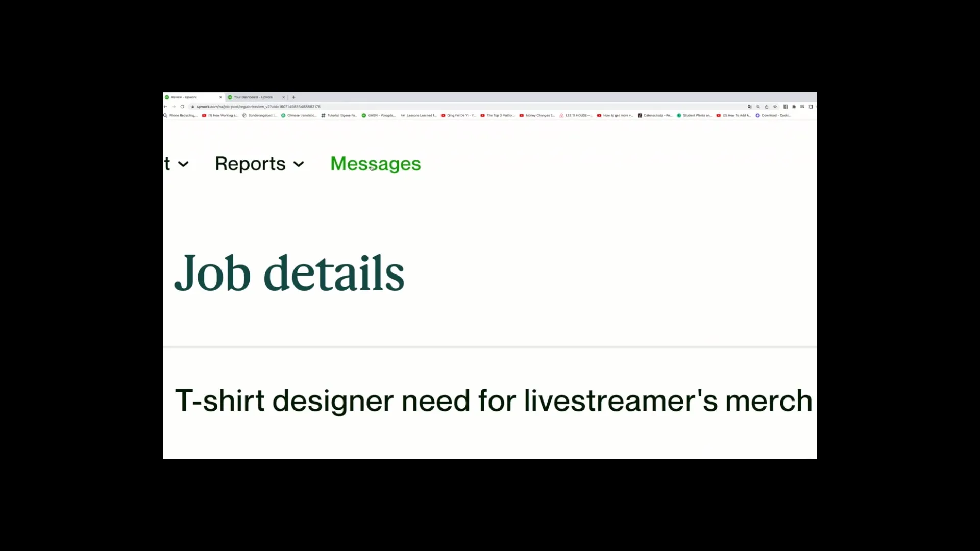Click the Messages navigation link
This screenshot has width=980, height=551.
[376, 163]
